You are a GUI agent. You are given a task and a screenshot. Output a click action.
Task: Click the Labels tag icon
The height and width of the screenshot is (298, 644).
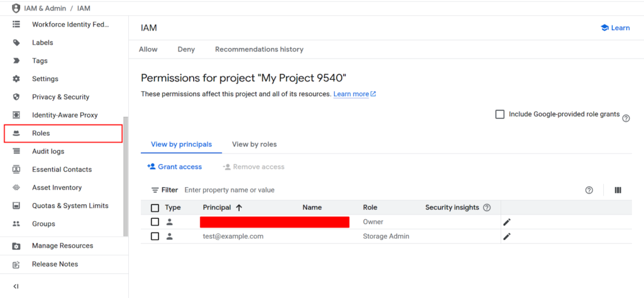pyautogui.click(x=16, y=42)
